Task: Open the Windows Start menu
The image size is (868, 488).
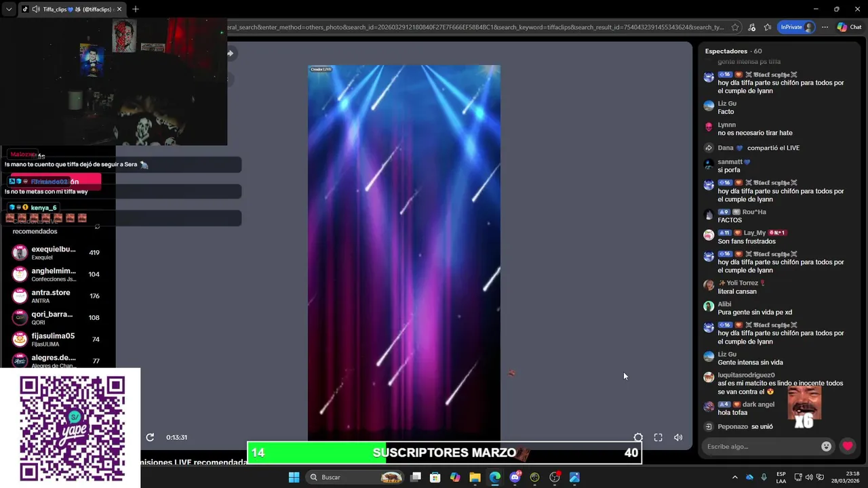Action: pos(294,477)
